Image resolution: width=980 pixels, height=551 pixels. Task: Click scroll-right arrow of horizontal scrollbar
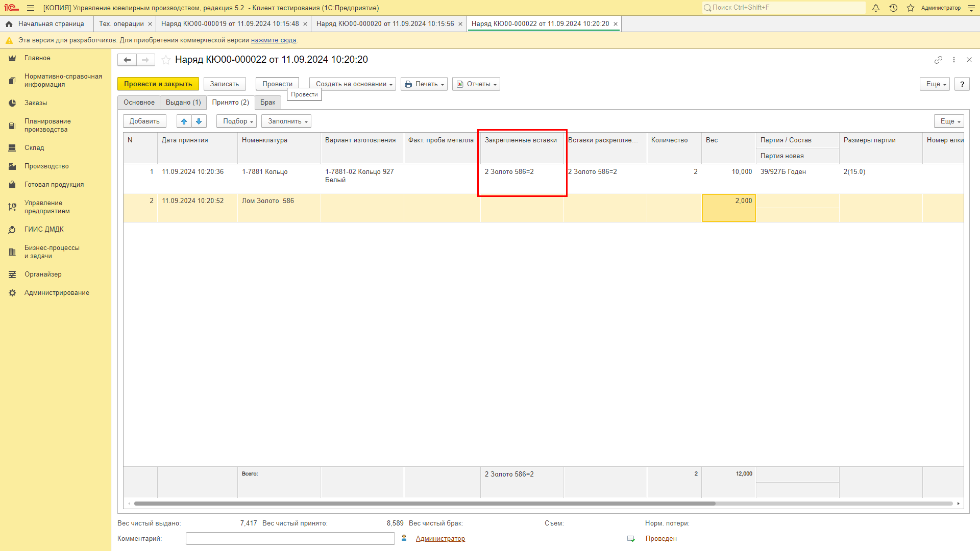point(959,504)
